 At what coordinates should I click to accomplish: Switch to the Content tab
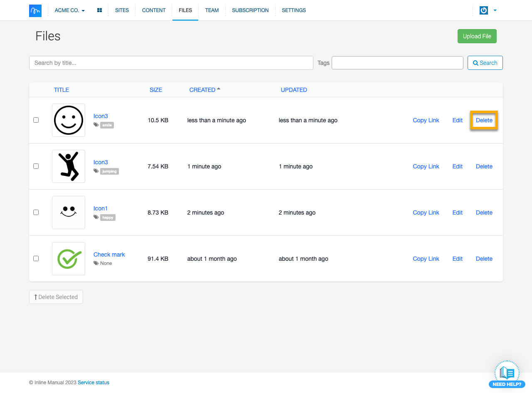[x=154, y=10]
